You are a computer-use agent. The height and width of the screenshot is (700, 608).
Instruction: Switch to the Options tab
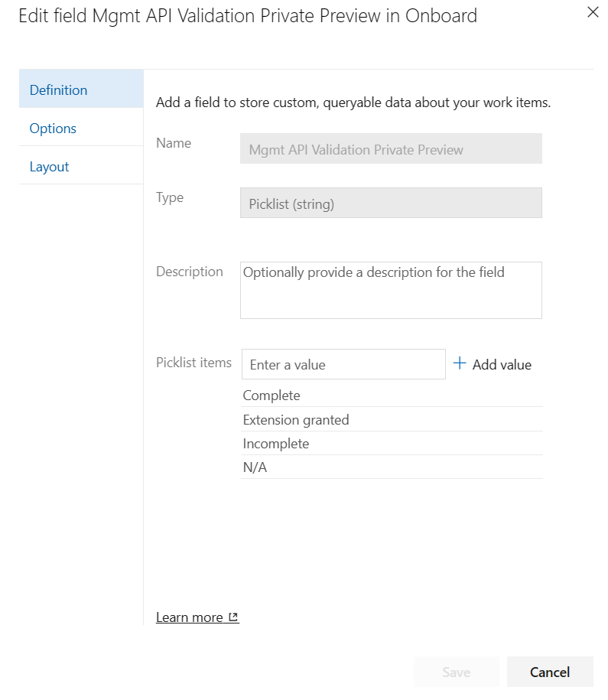pos(53,128)
